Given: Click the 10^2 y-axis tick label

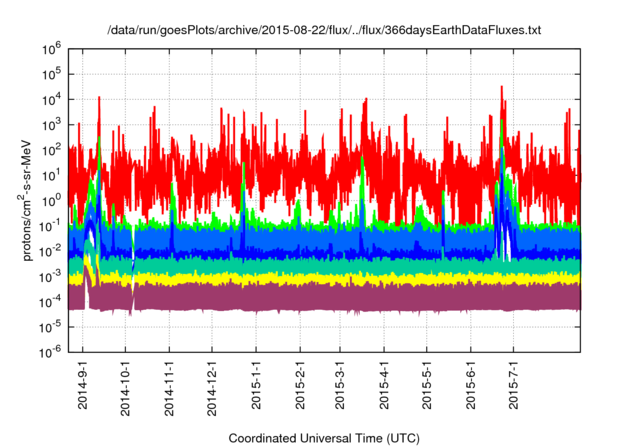Looking at the screenshot, I should pos(51,151).
